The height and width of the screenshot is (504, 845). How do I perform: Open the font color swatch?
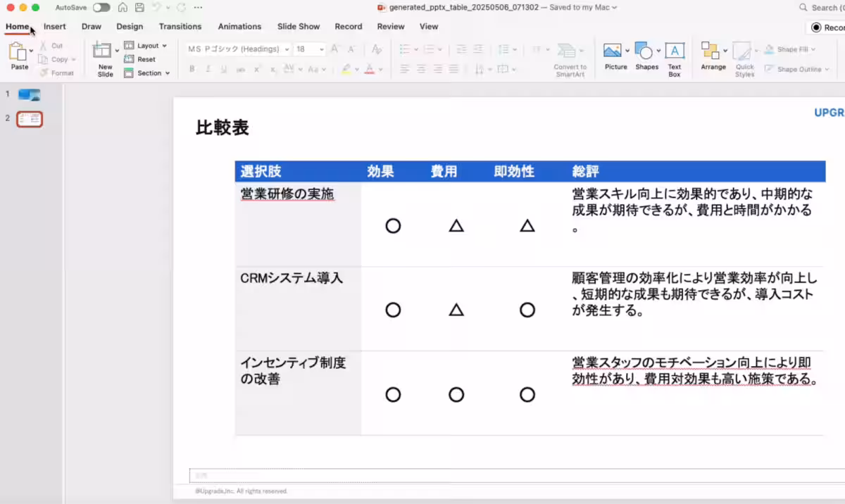click(x=371, y=68)
